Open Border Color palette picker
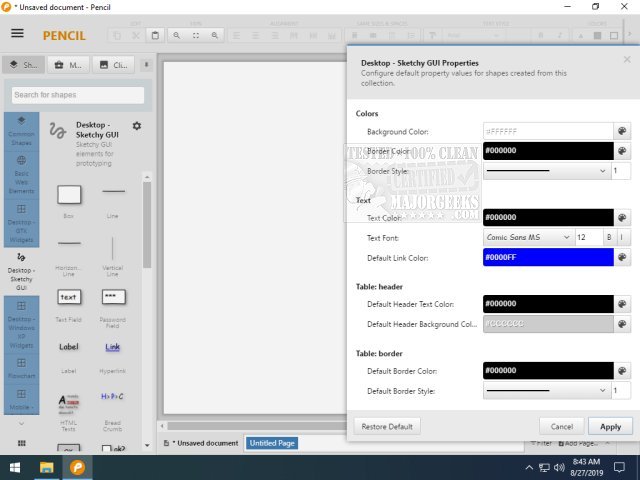The image size is (640, 480). (x=622, y=151)
